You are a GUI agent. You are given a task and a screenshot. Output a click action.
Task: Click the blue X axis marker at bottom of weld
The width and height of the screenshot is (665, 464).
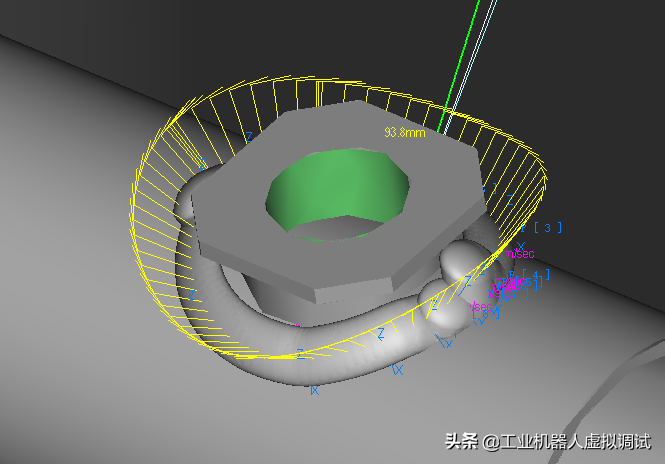[x=315, y=390]
